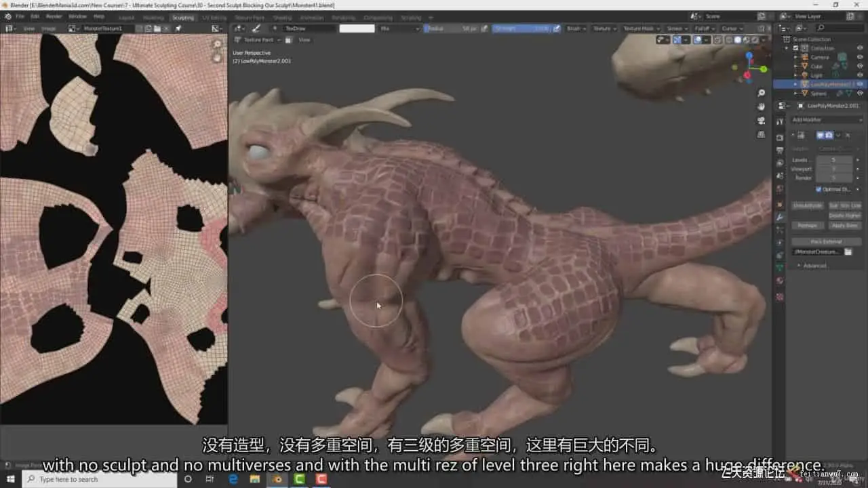Adjust the brush Strength slider
The image size is (868, 488).
522,28
